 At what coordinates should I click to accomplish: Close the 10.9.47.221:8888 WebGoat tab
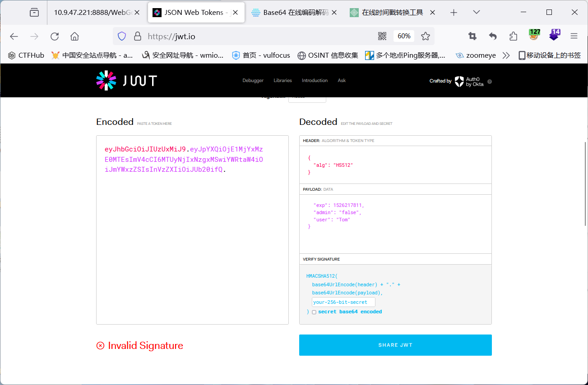coord(138,13)
